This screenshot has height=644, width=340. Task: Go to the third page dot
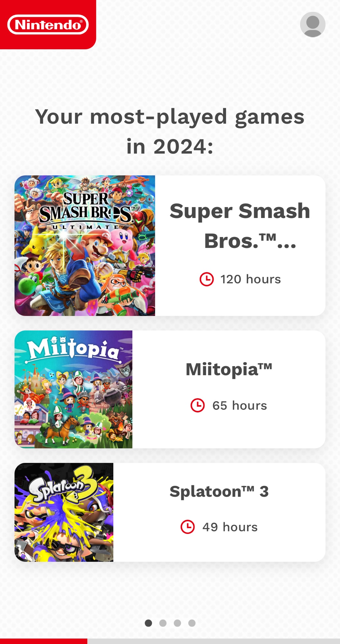[177, 623]
